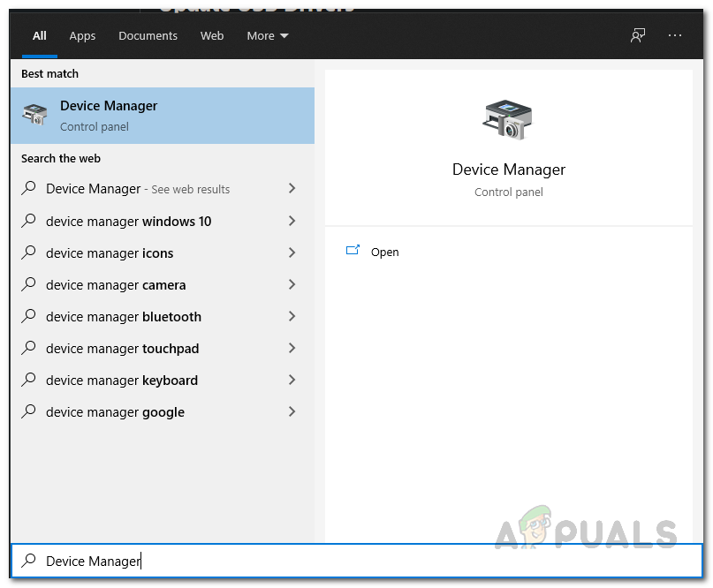Click search icon beside 'Device Manager - See web results'
Image resolution: width=713 pixels, height=588 pixels.
pyautogui.click(x=28, y=188)
